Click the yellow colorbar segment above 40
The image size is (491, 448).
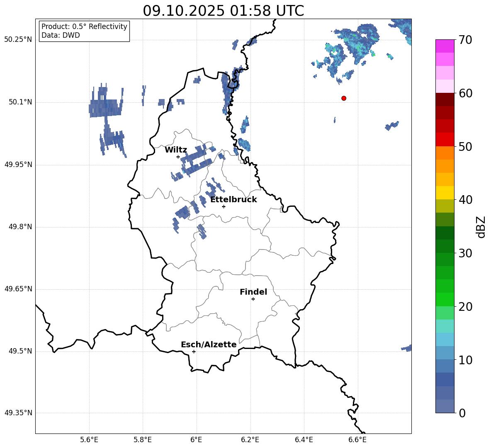pyautogui.click(x=445, y=193)
